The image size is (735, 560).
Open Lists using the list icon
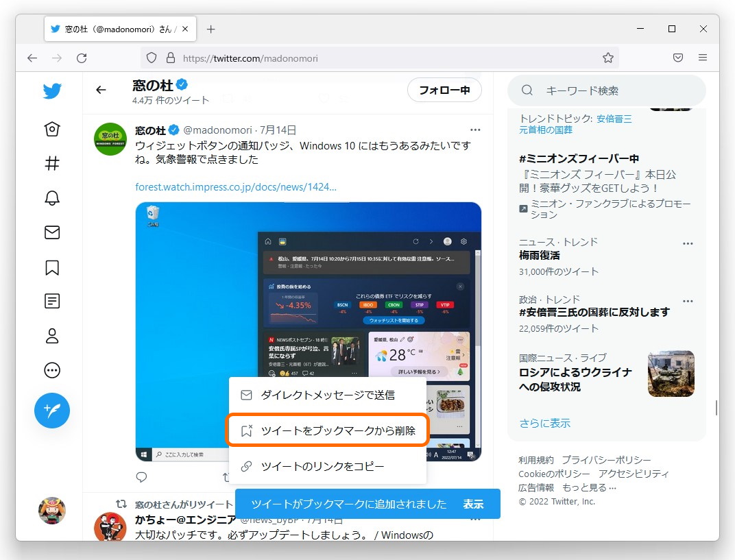51,301
